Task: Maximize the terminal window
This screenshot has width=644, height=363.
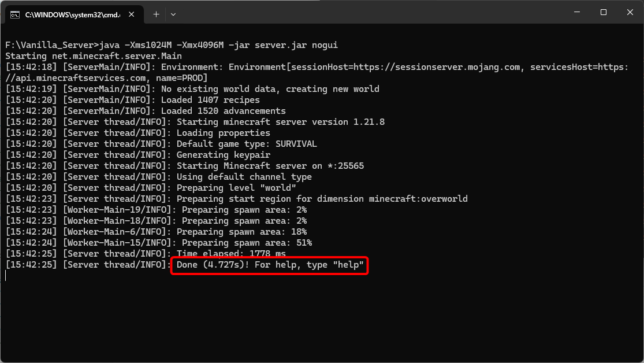Action: click(x=603, y=12)
